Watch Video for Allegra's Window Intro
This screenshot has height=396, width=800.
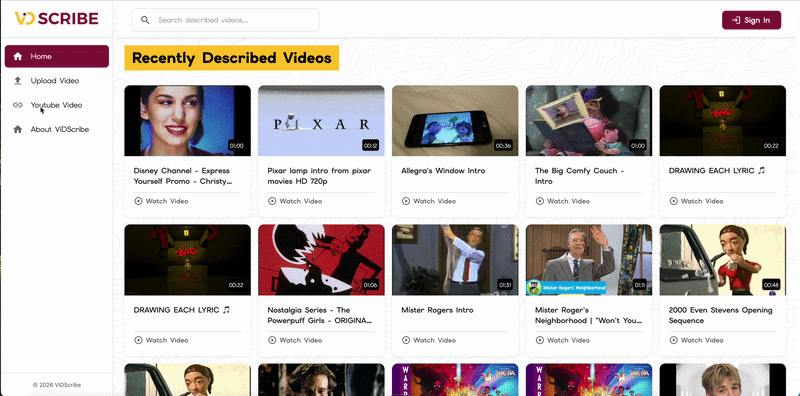(429, 201)
